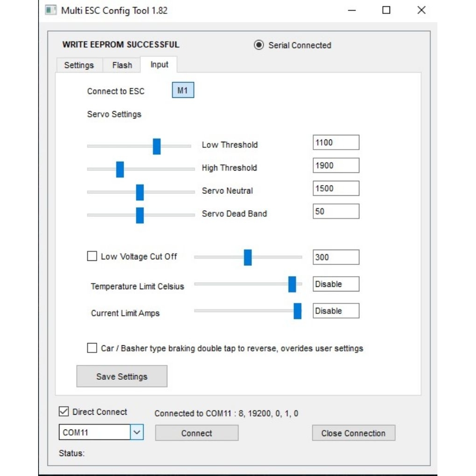Tick the Car / Basher braking checkbox

(x=92, y=348)
